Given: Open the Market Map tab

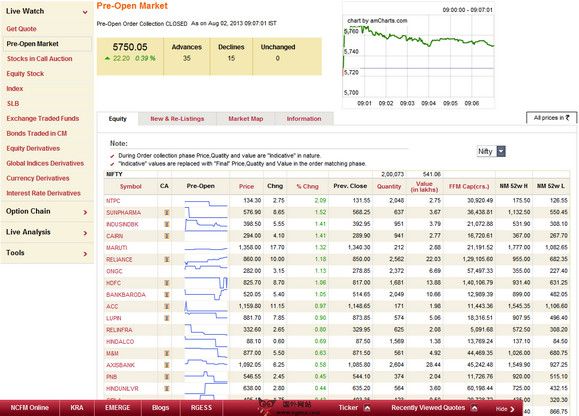Looking at the screenshot, I should tap(246, 119).
